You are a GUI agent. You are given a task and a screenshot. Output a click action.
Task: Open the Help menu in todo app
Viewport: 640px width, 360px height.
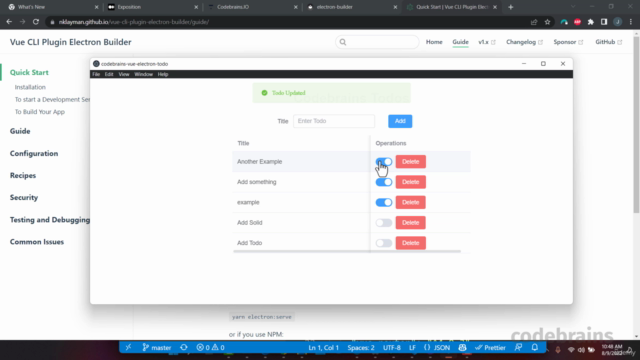(x=163, y=74)
